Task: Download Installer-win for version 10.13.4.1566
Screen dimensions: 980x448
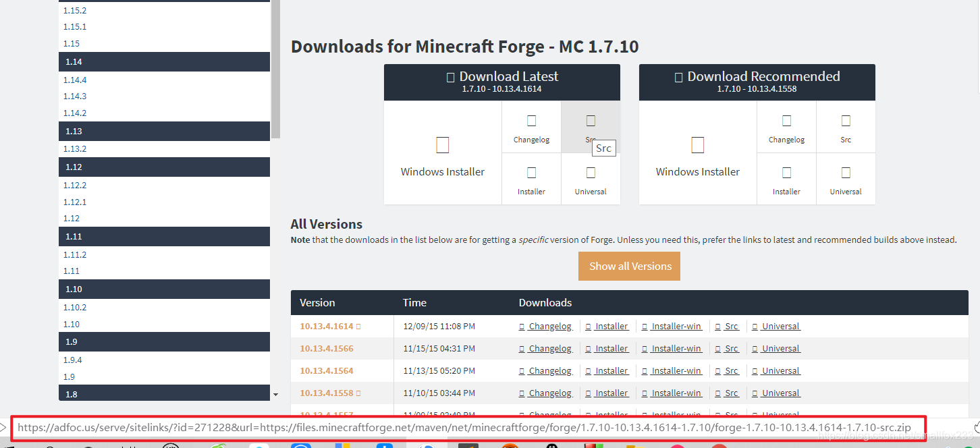Action: 672,349
